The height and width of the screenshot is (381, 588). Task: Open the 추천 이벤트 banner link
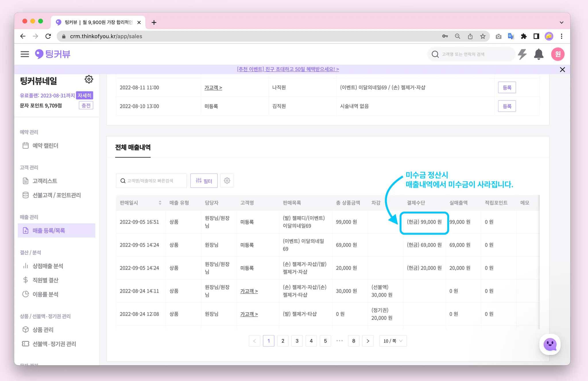pos(288,69)
